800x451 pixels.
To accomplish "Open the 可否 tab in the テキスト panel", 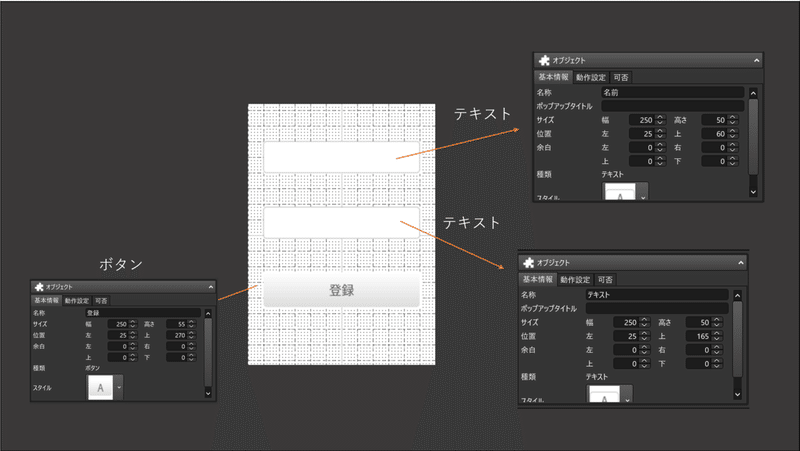I will coord(605,280).
